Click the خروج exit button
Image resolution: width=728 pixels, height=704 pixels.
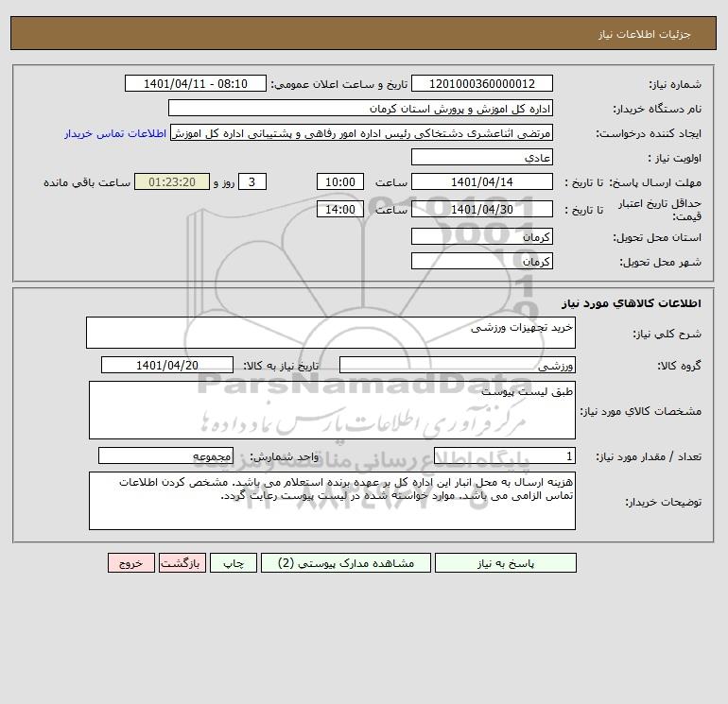coord(130,563)
